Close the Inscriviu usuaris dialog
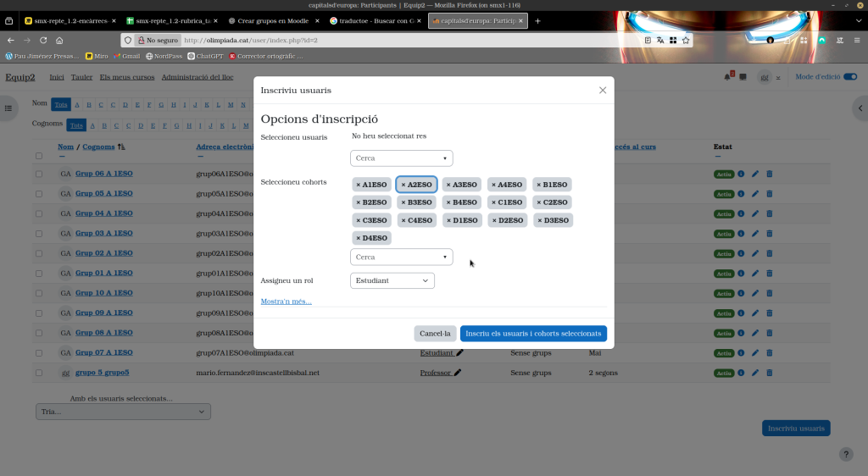Screen dimensions: 868x476 pyautogui.click(x=603, y=90)
